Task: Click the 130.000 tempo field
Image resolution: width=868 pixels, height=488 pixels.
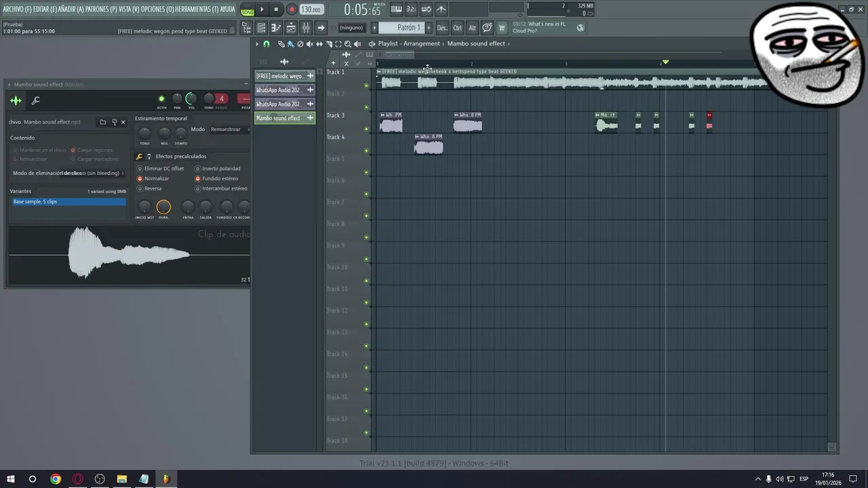Action: click(311, 9)
